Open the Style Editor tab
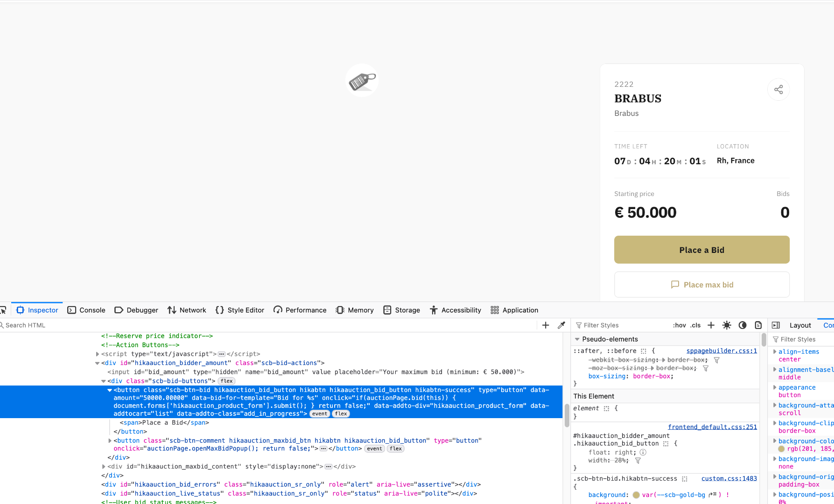Screen dimensions: 834x504 pos(240,310)
